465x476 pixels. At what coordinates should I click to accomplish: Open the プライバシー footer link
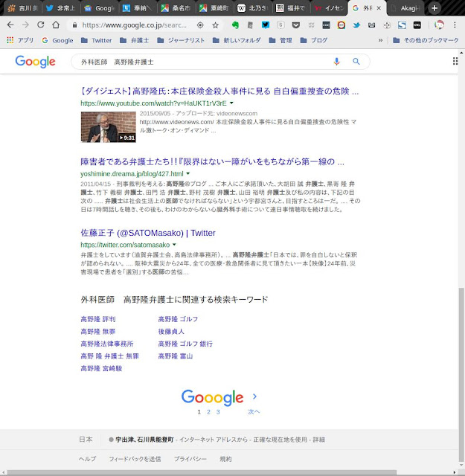point(190,459)
